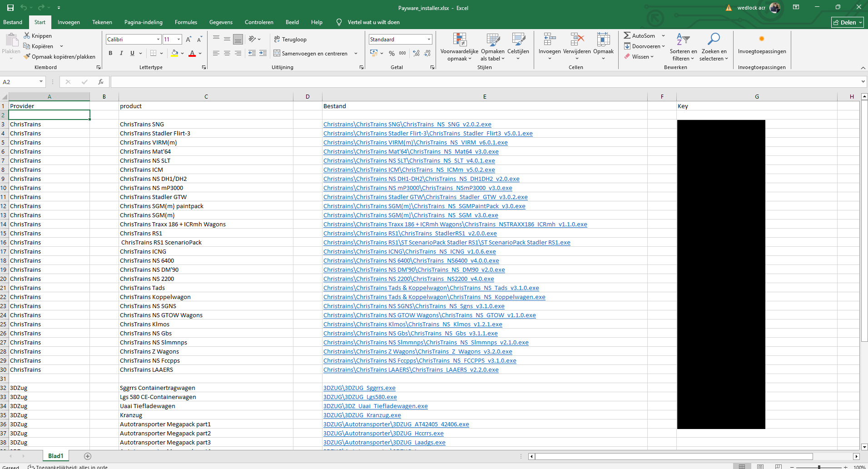Click the AutoSom sigma icon
Viewport: 868px width, 469px height.
tap(627, 35)
